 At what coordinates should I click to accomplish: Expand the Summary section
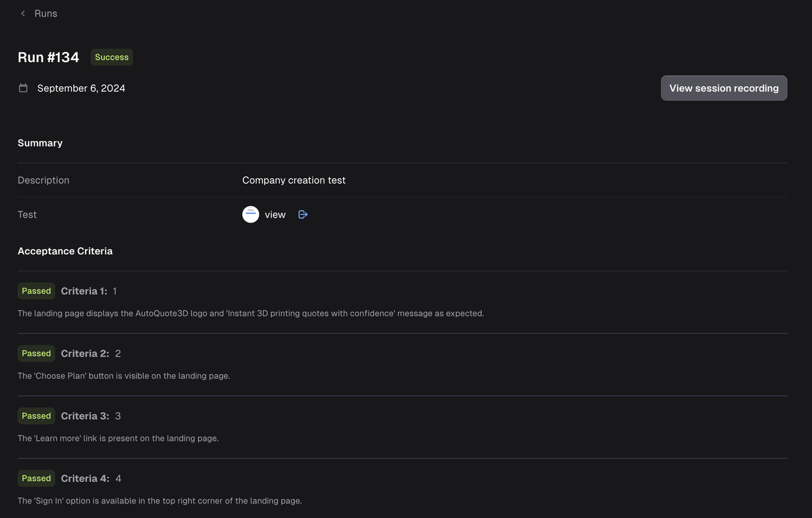[40, 143]
